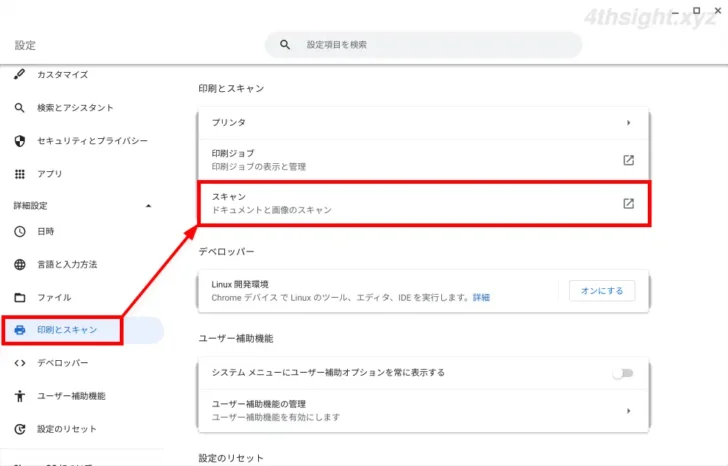Select 言語と入力方法 in the sidebar
The height and width of the screenshot is (466, 728).
(67, 264)
